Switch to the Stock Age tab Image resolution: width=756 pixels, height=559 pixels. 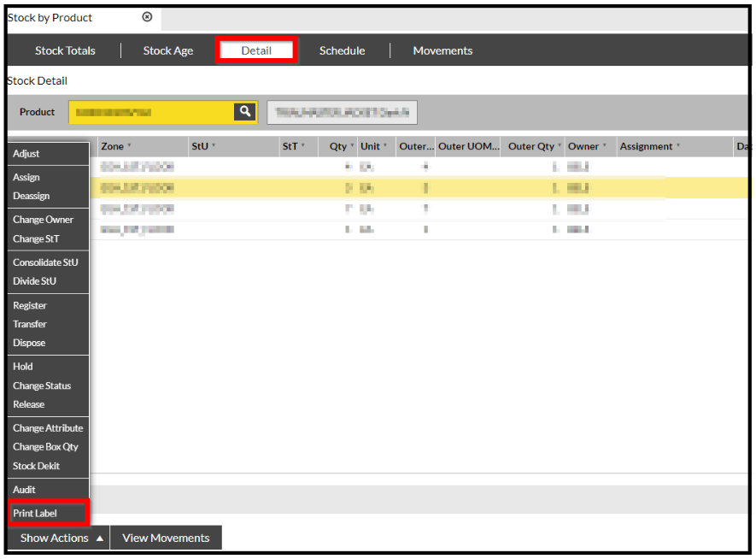(x=167, y=50)
